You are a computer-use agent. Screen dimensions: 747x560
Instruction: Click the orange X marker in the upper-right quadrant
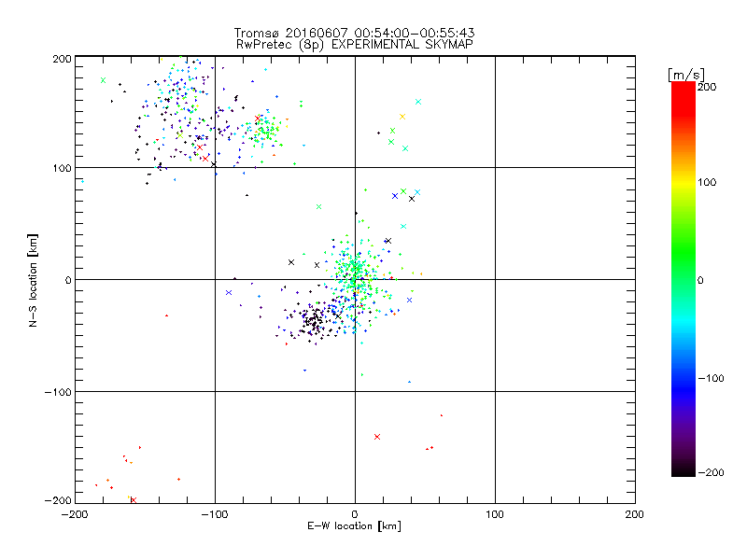402,118
